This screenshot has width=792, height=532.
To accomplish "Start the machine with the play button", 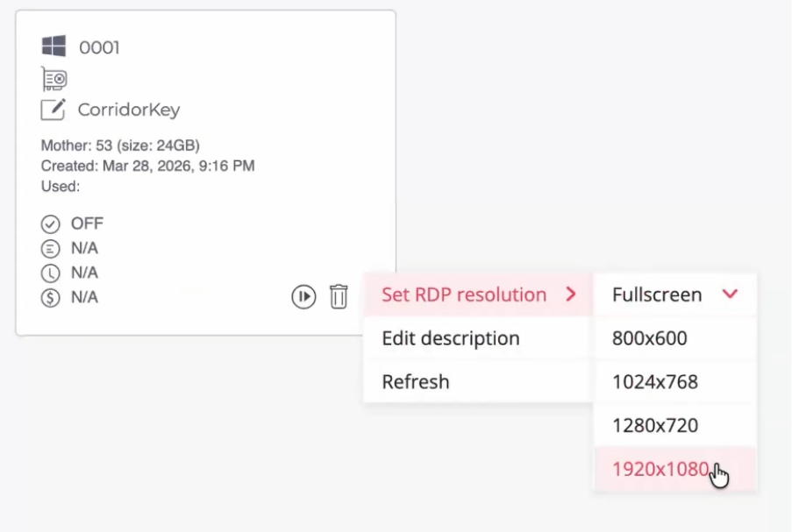I will coord(303,296).
